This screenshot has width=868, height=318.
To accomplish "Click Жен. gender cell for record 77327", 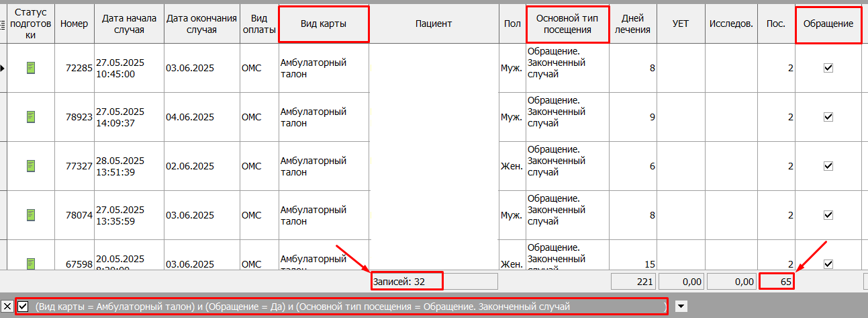I will point(512,166).
